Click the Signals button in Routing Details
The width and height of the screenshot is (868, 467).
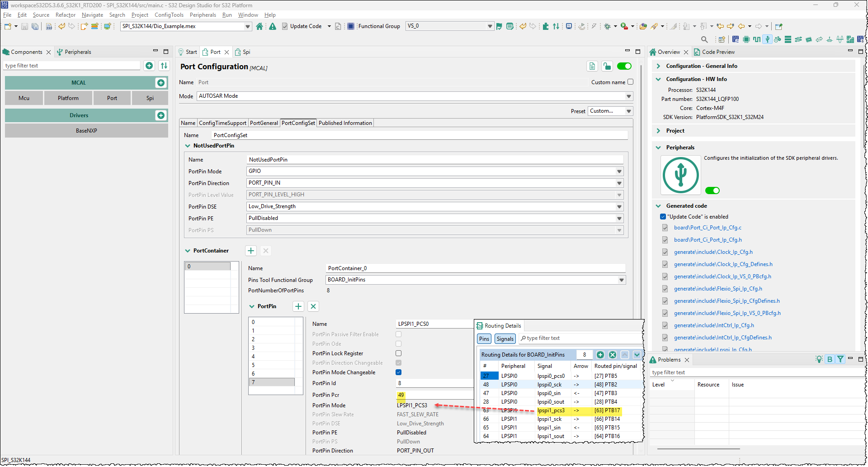coord(505,339)
